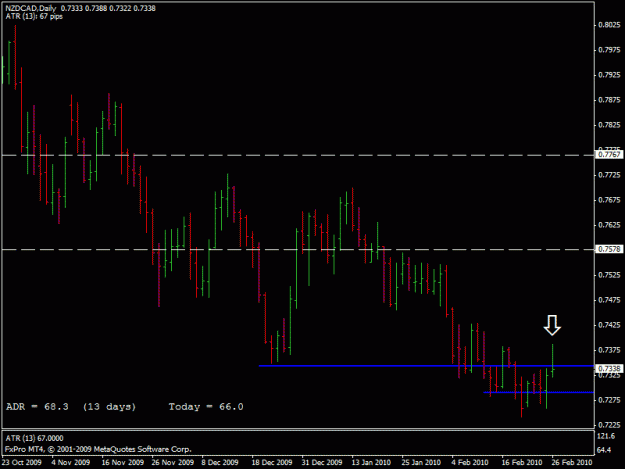Click the 4 Nov 2009 date label

(71, 462)
